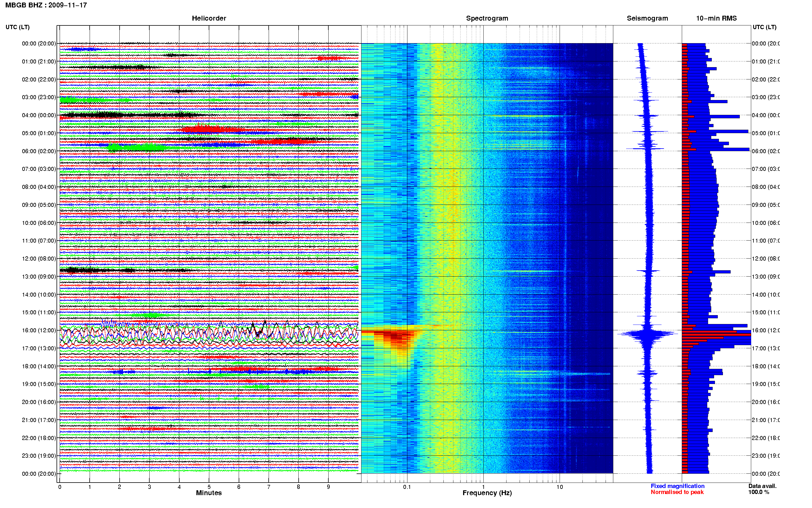
Task: Click the '10' frequency tick label
Action: tap(560, 487)
